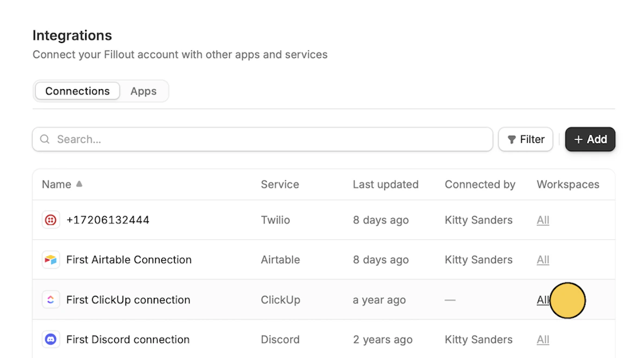This screenshot has height=358, width=644.
Task: Open All workspaces link for Twilio row
Action: coord(543,220)
